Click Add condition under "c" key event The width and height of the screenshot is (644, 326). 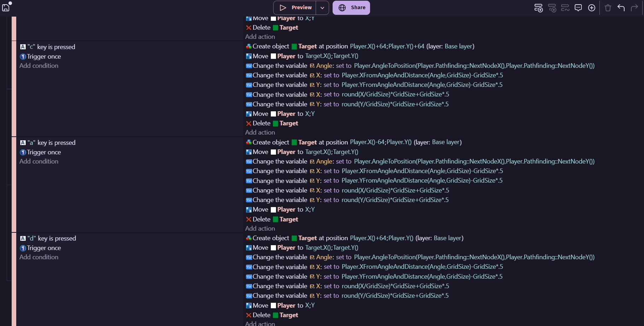pyautogui.click(x=39, y=66)
